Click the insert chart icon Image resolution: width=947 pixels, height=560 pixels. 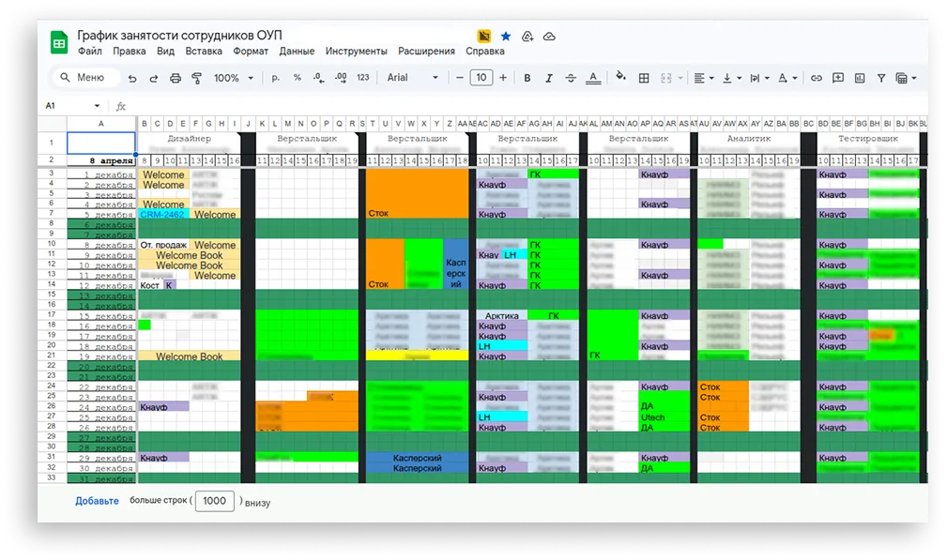point(859,78)
